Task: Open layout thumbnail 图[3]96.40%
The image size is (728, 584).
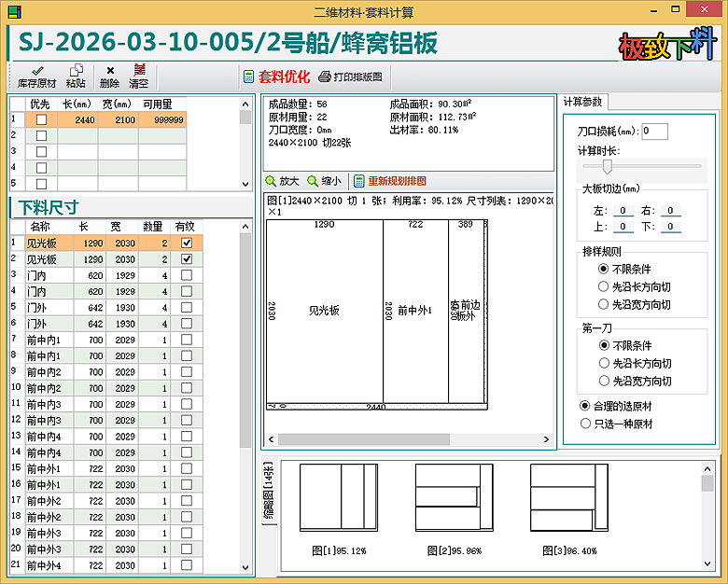Action: (569, 497)
